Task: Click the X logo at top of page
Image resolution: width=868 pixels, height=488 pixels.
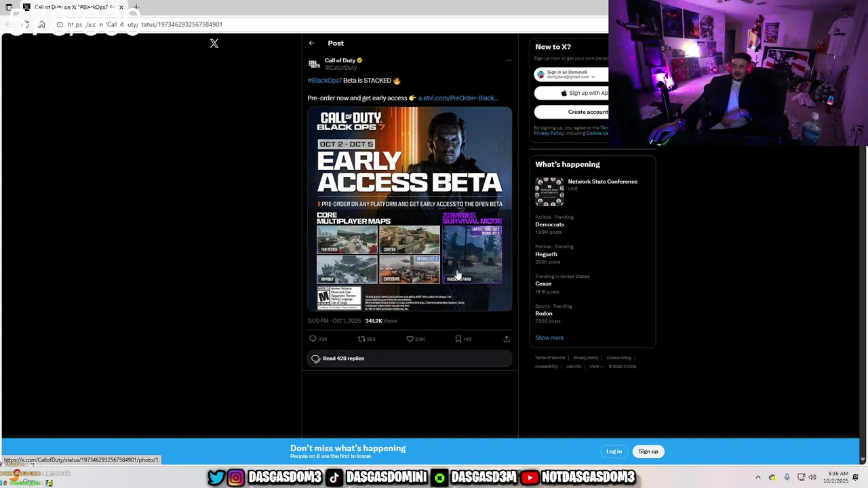Action: click(214, 43)
